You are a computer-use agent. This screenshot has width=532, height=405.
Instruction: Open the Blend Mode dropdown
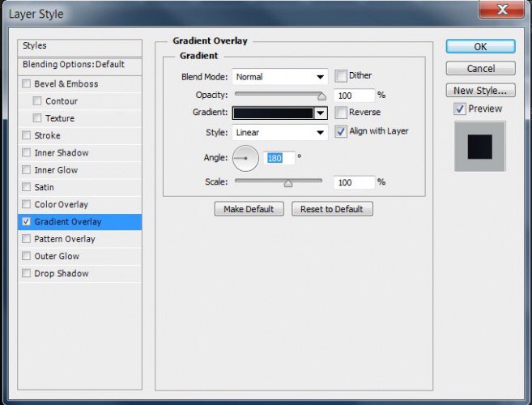click(x=280, y=77)
